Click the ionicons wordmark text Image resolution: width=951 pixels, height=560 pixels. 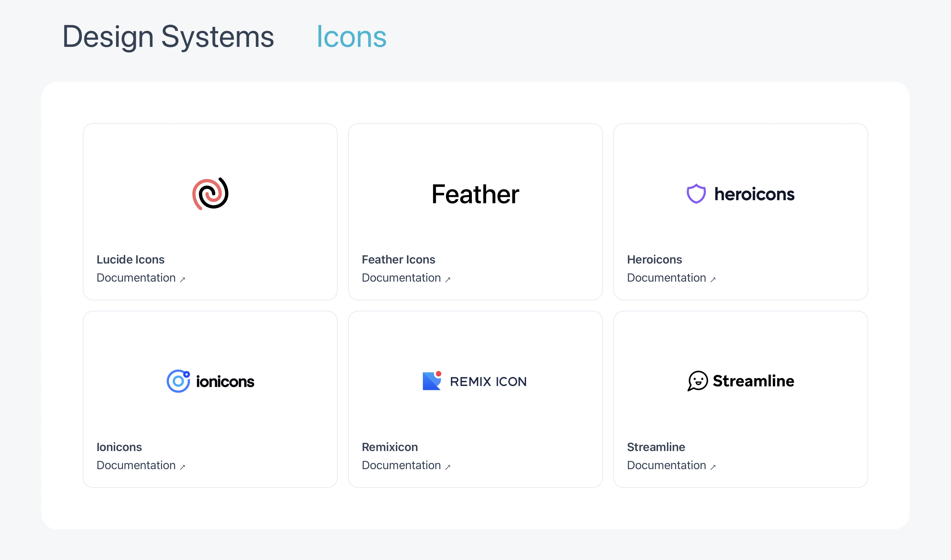(225, 382)
